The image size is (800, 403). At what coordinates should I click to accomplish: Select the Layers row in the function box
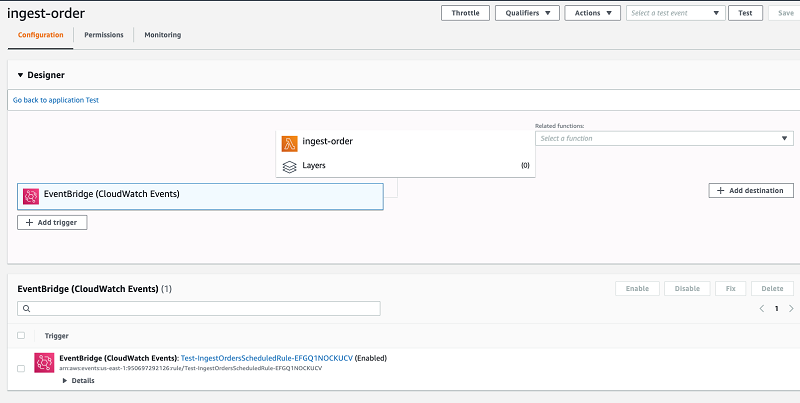pos(405,166)
